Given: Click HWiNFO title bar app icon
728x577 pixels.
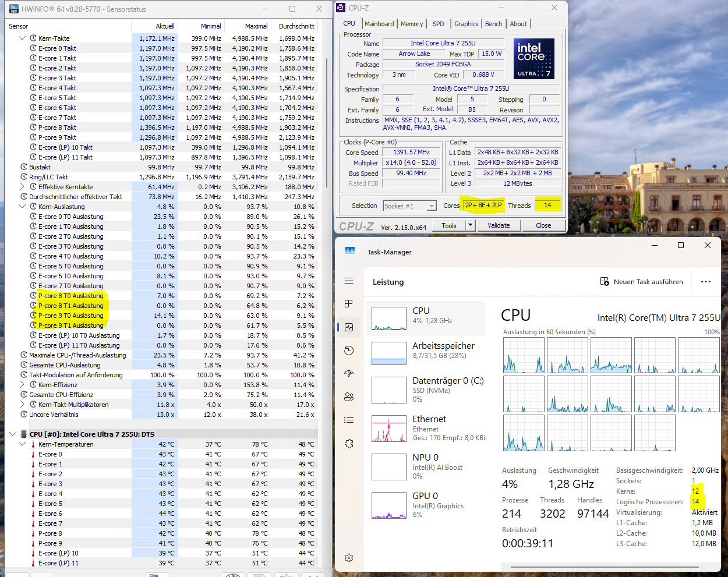Looking at the screenshot, I should pyautogui.click(x=13, y=9).
